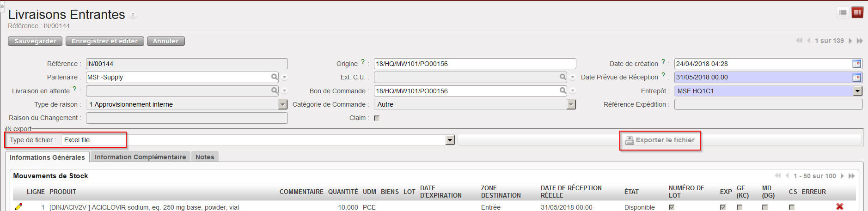Toggle EXP checkbox on line 1
868x211 pixels.
coord(723,207)
